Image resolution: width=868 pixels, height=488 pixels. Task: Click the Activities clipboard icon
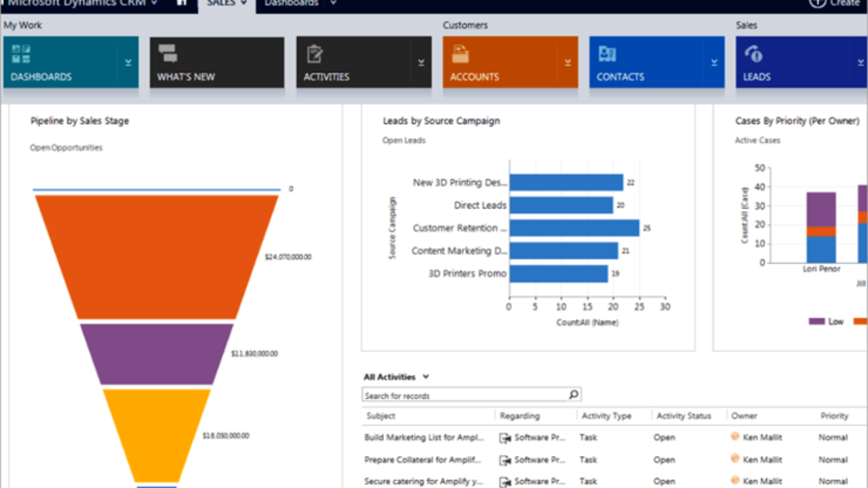pos(314,54)
